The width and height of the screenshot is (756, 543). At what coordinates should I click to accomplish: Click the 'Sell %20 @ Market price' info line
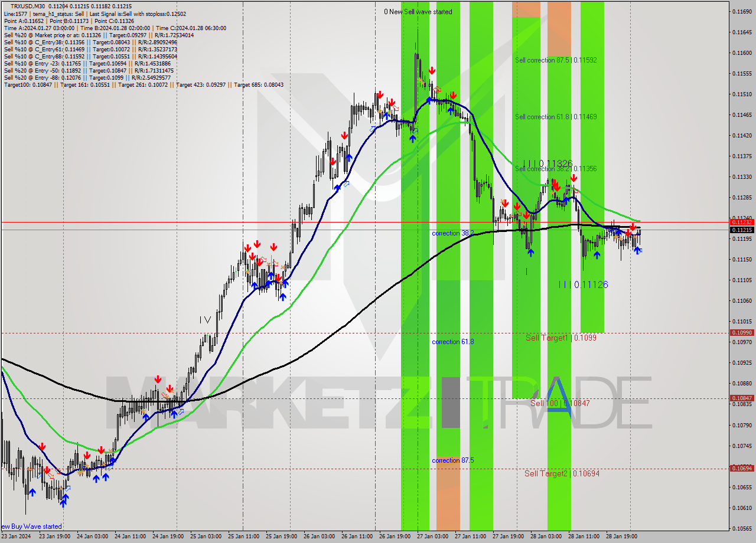coord(99,35)
